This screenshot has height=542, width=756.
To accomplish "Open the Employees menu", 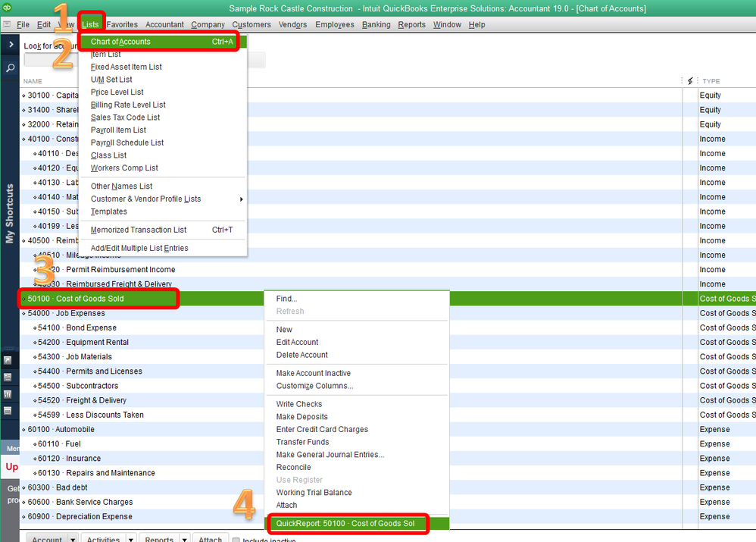I will click(335, 24).
